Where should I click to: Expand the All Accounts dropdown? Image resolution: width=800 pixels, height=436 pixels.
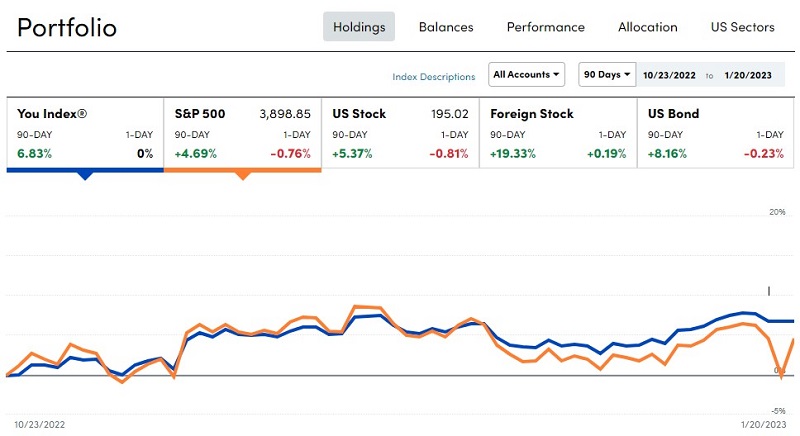(527, 75)
